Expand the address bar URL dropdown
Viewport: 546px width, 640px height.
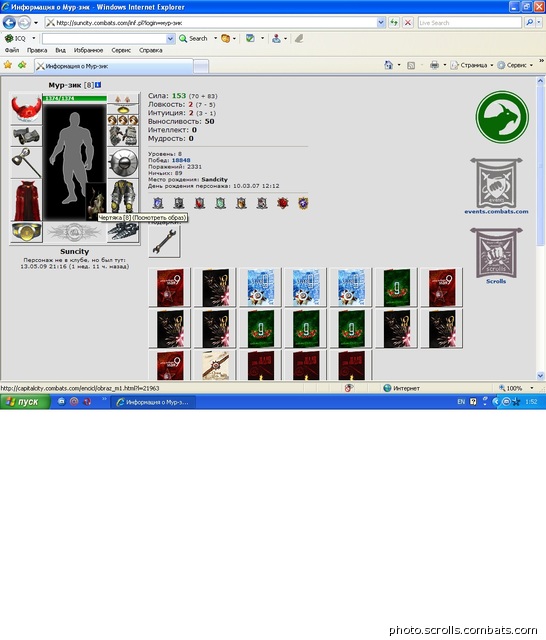click(x=381, y=22)
